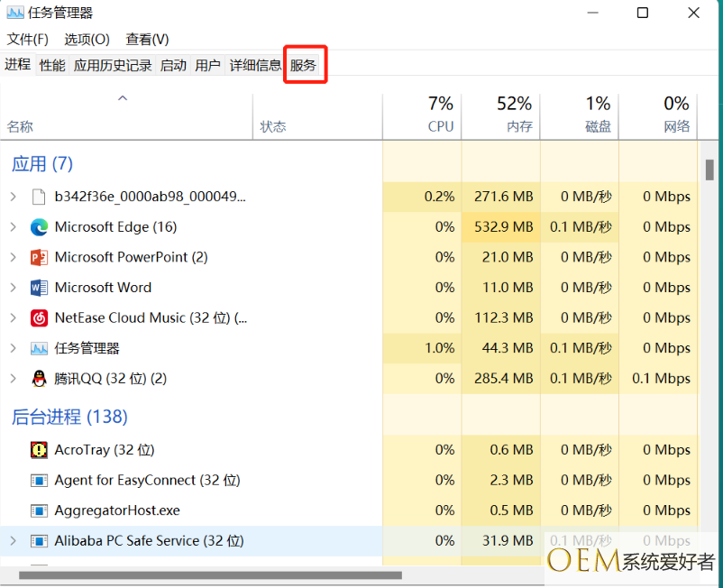Click the Tencent QQ penguin icon

click(x=39, y=379)
